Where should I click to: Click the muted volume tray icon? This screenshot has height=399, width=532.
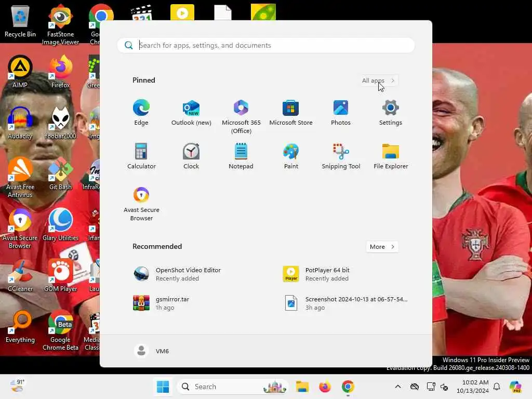(444, 387)
